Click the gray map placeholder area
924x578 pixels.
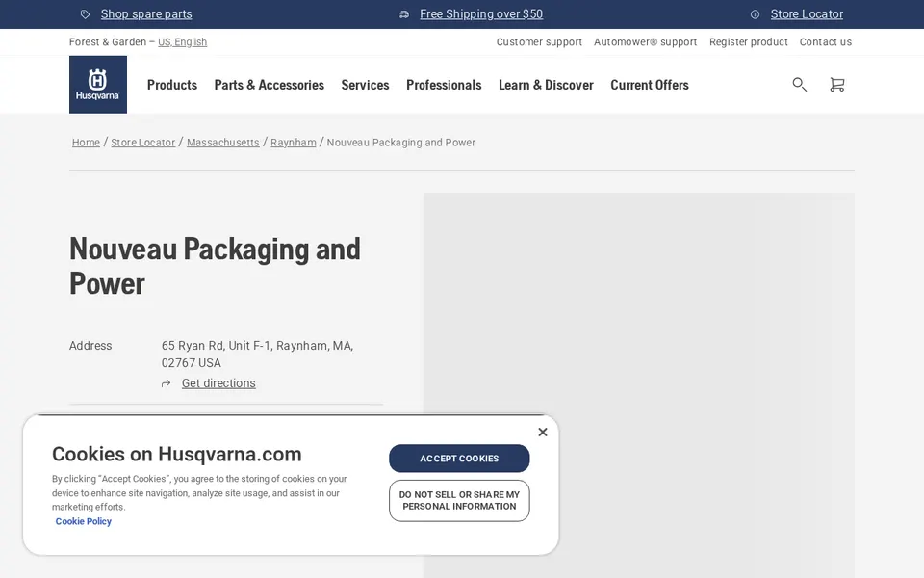click(x=639, y=385)
